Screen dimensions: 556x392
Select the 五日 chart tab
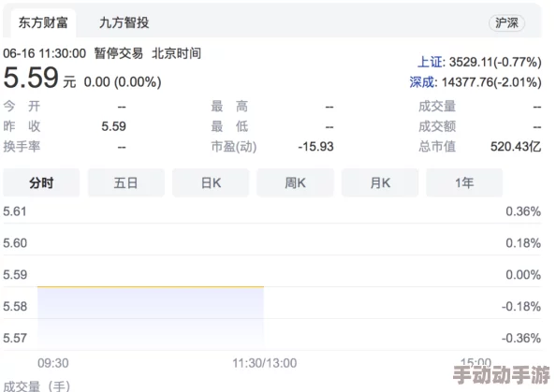point(125,182)
